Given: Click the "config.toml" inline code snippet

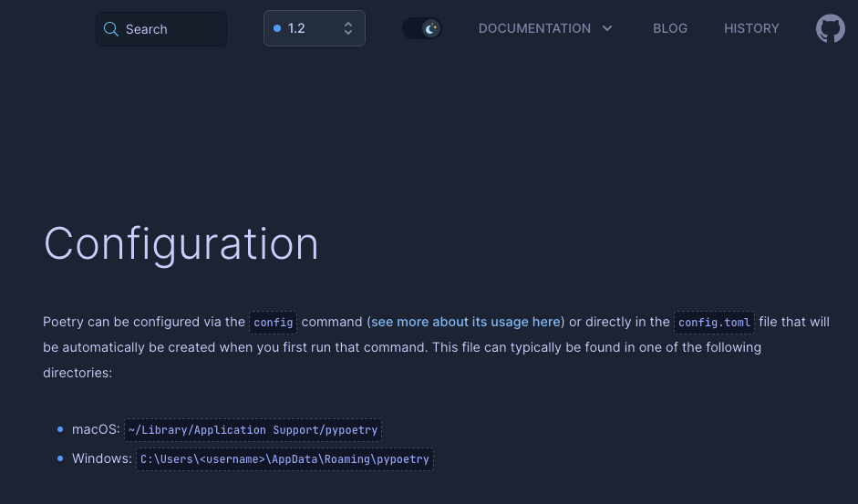Looking at the screenshot, I should click(714, 323).
